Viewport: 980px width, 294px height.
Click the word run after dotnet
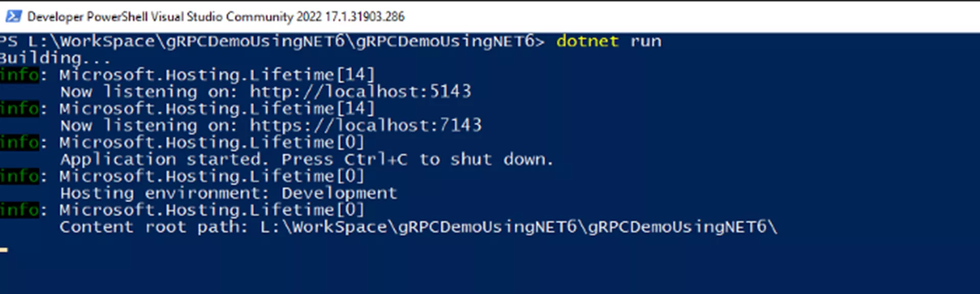click(x=646, y=41)
